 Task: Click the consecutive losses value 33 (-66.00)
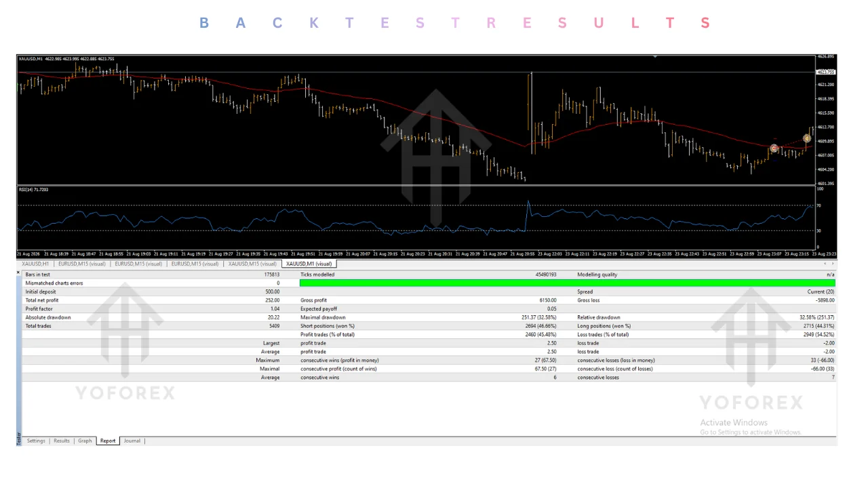point(823,360)
